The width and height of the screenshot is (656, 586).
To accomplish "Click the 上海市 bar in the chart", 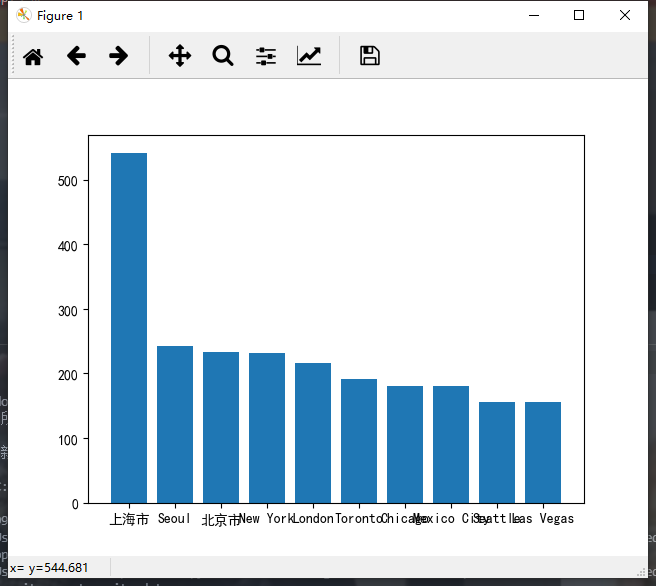I will (129, 328).
